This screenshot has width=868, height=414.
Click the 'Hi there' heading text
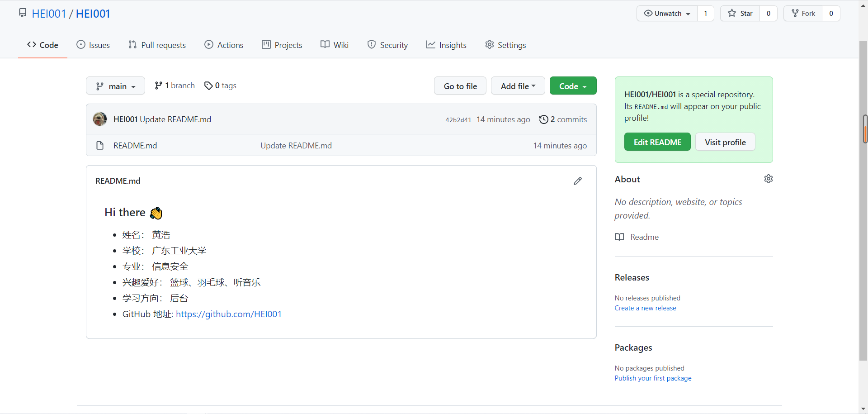coord(125,212)
